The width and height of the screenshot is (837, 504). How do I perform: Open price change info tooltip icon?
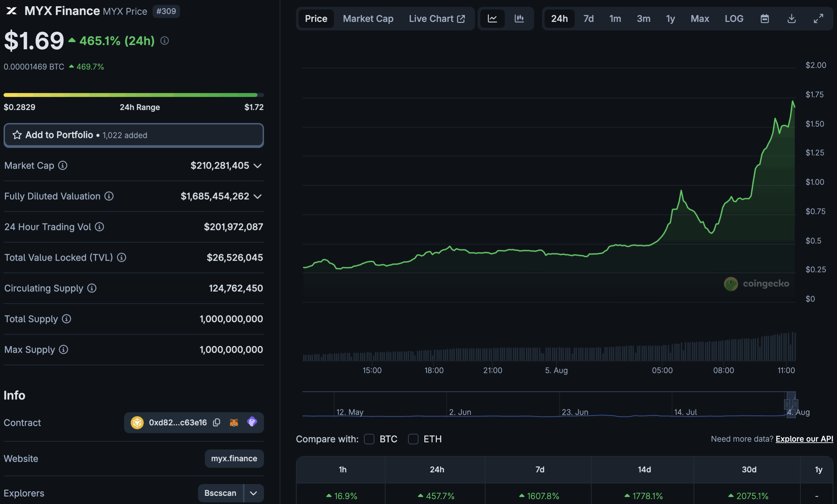(x=164, y=41)
